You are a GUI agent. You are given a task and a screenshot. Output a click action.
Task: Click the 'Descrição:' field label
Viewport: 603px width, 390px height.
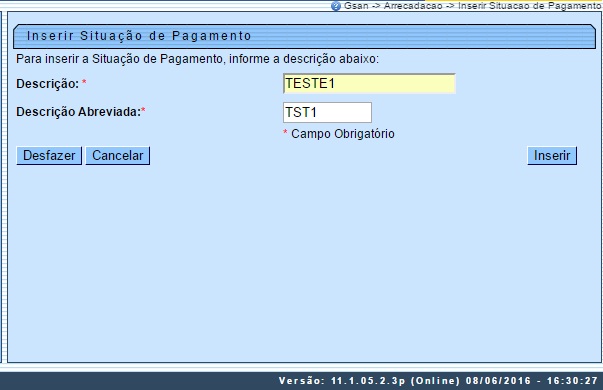click(47, 83)
